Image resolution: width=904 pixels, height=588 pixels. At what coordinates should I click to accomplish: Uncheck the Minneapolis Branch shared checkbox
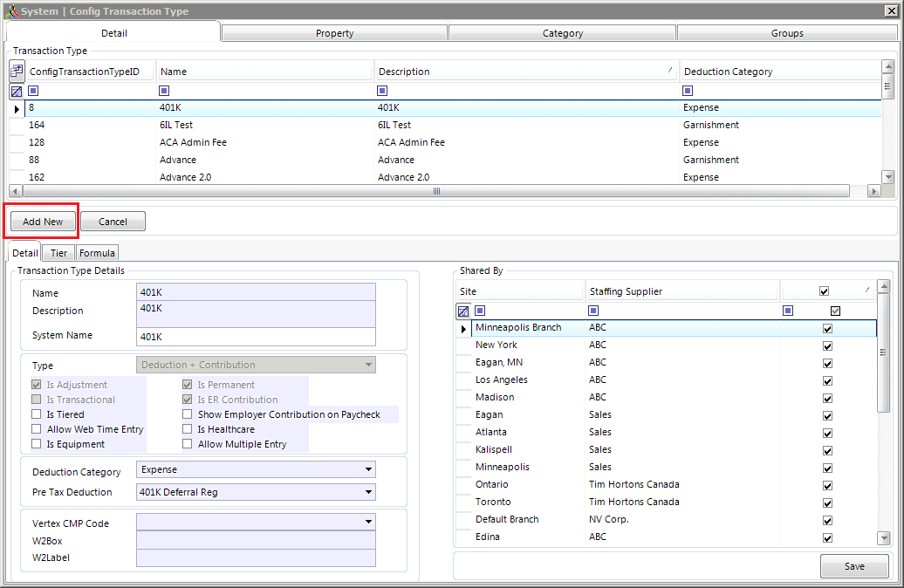[827, 328]
